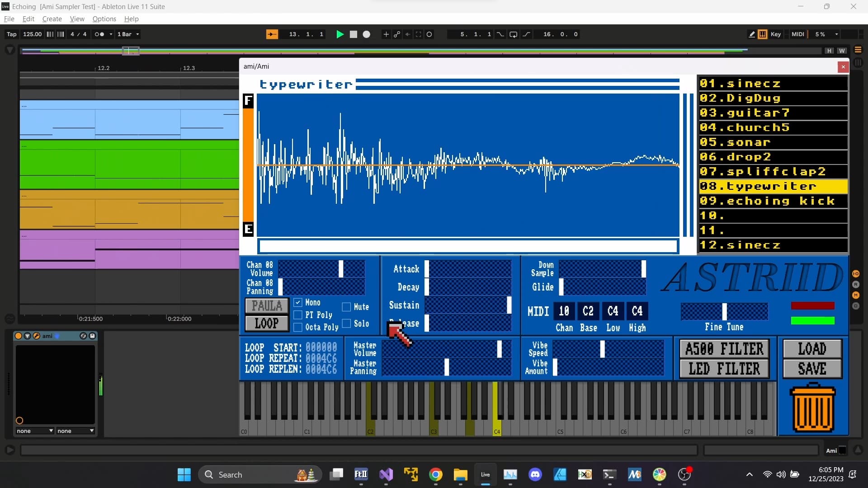Click the LOAD button
The height and width of the screenshot is (488, 868).
tap(812, 349)
